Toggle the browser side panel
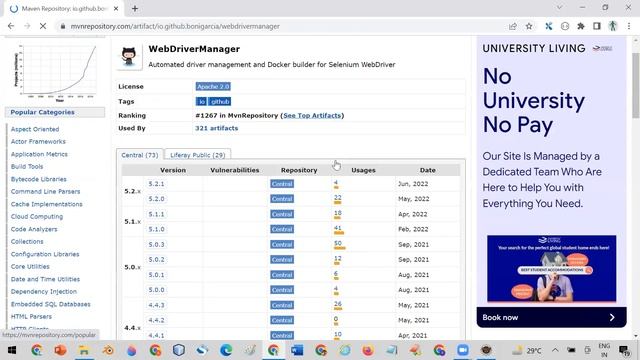The width and height of the screenshot is (640, 360). [597, 26]
